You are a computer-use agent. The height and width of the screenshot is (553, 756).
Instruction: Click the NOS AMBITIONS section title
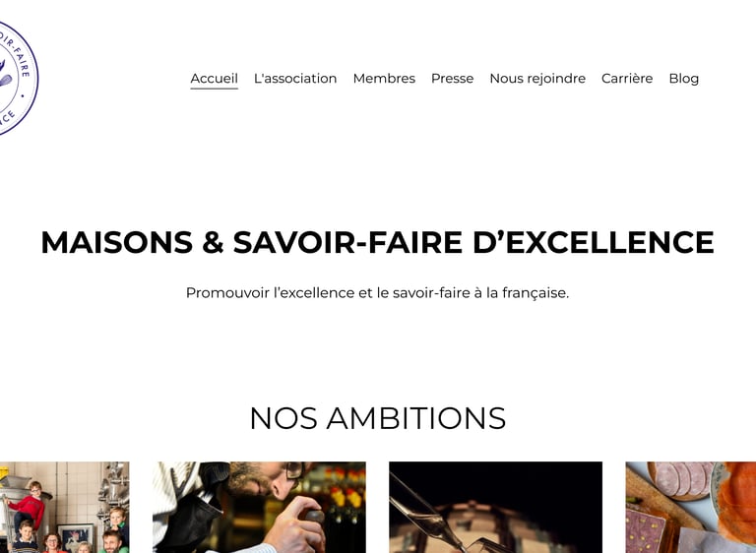click(x=378, y=417)
